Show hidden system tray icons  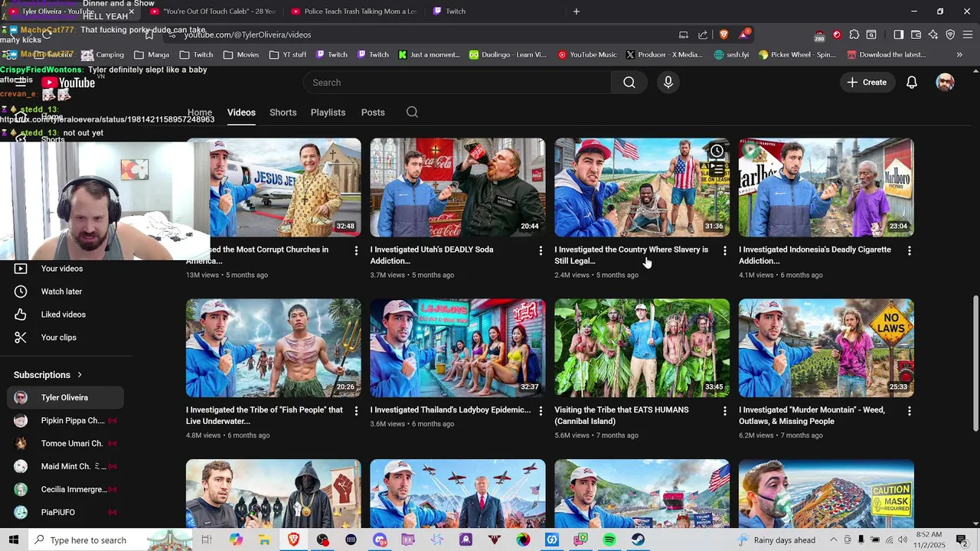click(x=834, y=540)
